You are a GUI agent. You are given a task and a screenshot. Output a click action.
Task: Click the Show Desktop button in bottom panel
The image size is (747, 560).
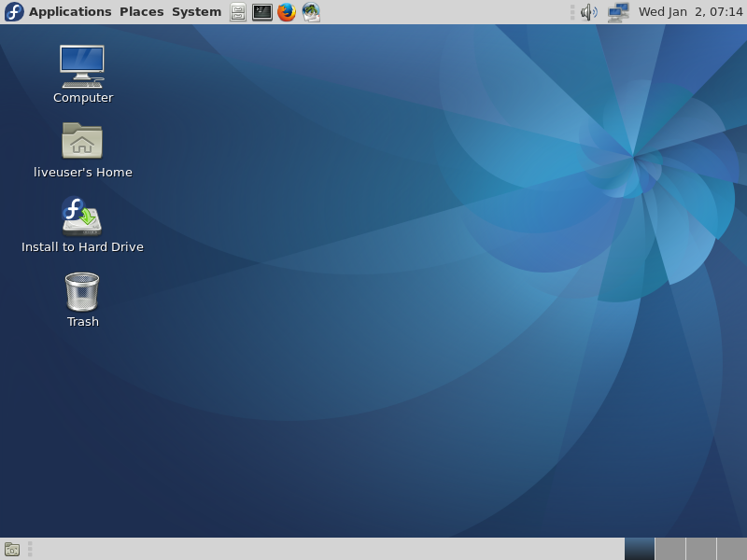(x=12, y=549)
